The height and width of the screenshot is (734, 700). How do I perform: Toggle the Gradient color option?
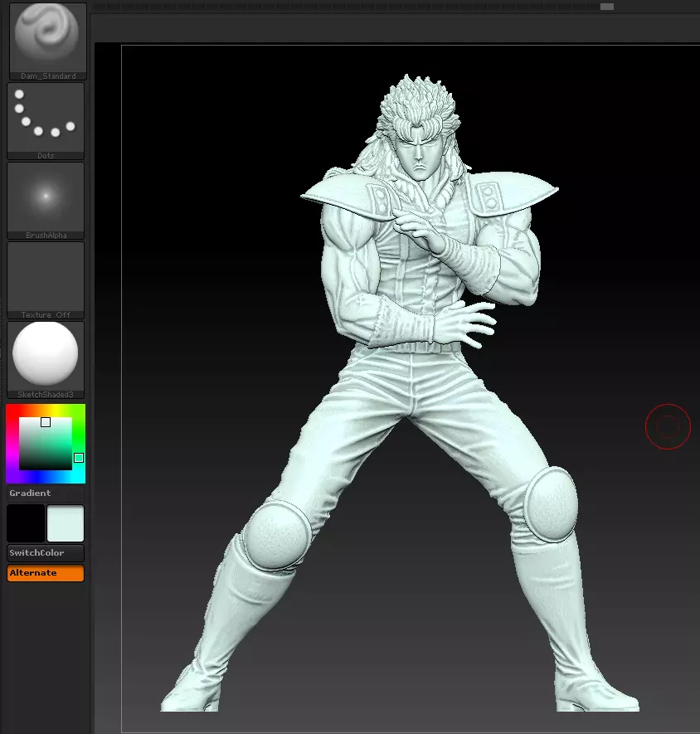point(46,493)
